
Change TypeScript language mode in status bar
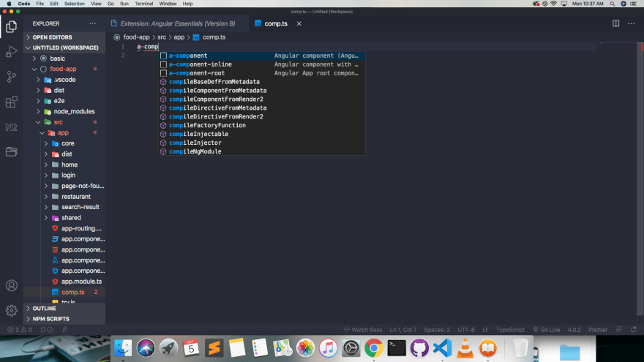coord(510,330)
